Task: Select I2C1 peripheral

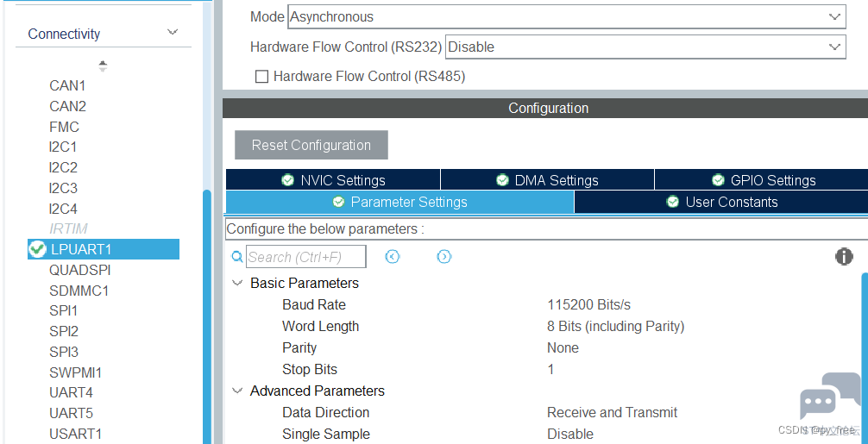Action: [62, 147]
